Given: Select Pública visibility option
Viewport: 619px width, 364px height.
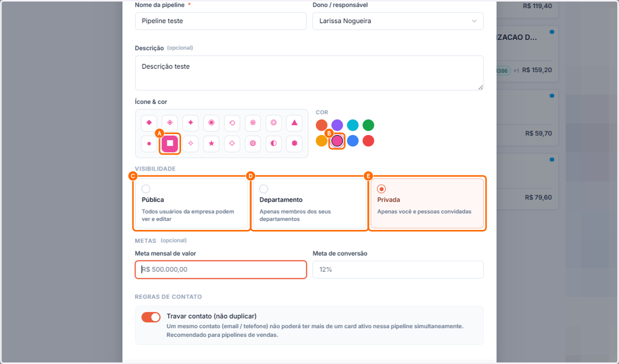Looking at the screenshot, I should tap(192, 203).
